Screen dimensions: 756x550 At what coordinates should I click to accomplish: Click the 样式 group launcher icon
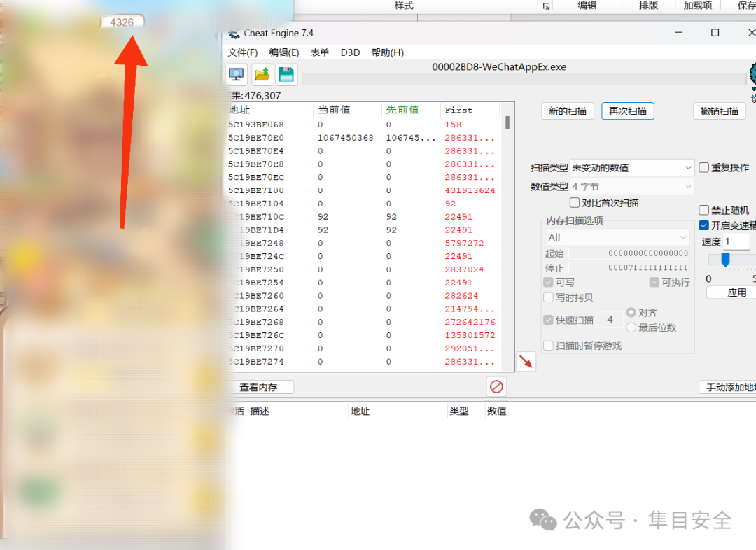point(546,6)
